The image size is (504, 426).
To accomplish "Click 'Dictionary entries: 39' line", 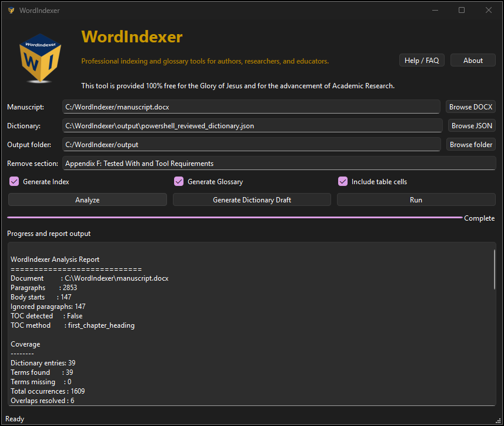I will click(x=43, y=363).
